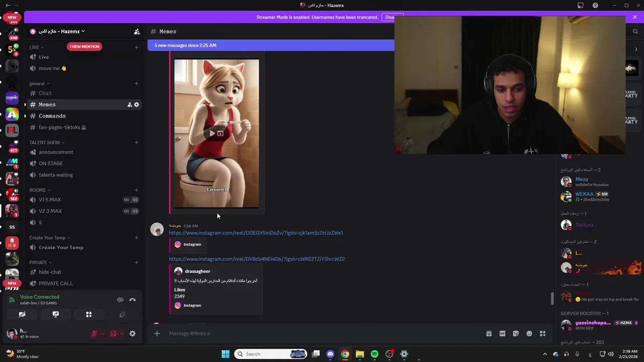Create invite for Memes channel

[x=129, y=105]
